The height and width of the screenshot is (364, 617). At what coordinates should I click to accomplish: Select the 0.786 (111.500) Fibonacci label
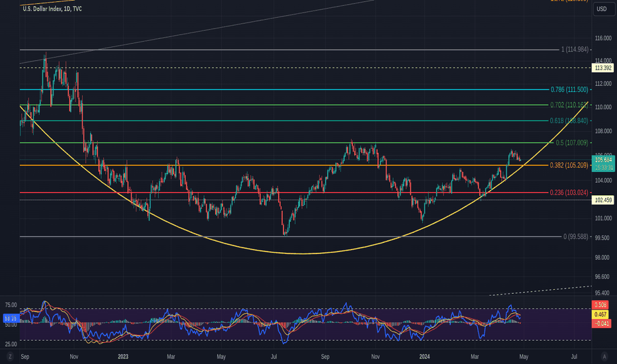coord(569,90)
